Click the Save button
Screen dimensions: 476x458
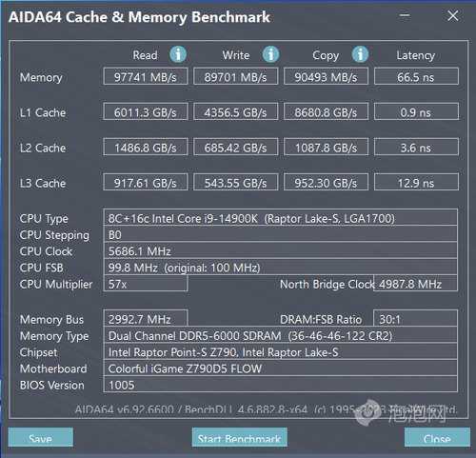tap(41, 437)
